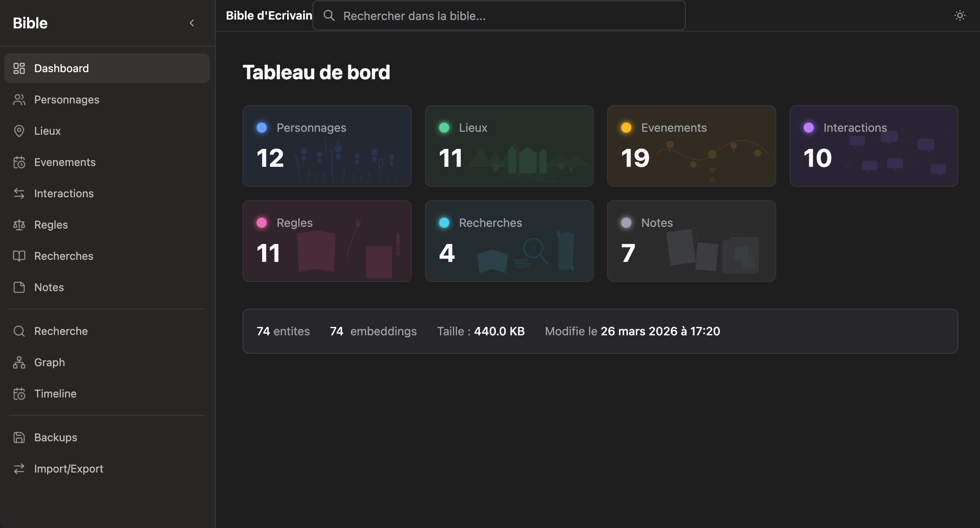Go to Lieux in the sidebar

(107, 131)
